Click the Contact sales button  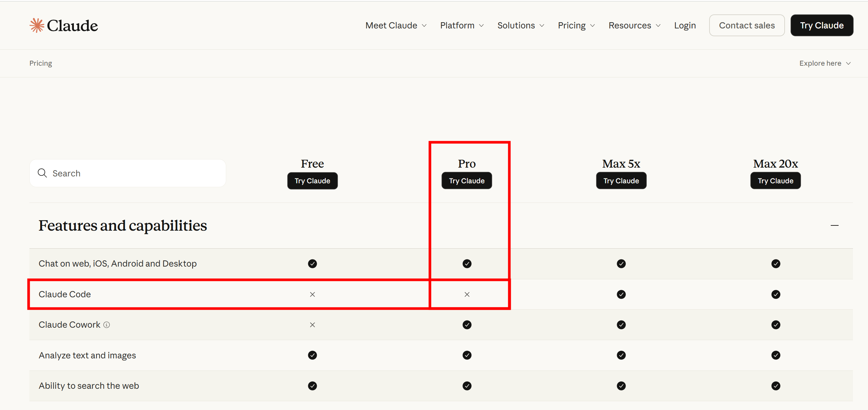747,25
